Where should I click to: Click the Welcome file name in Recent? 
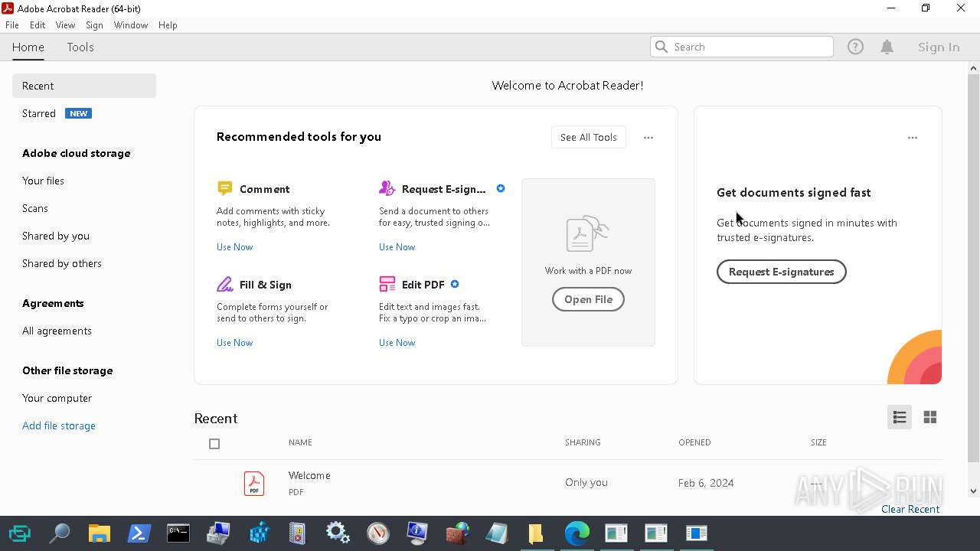point(309,475)
